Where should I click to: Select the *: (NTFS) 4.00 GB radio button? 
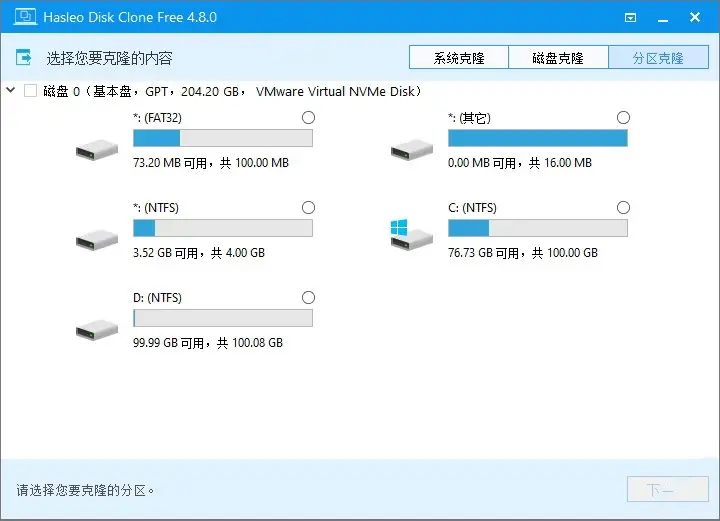click(309, 207)
